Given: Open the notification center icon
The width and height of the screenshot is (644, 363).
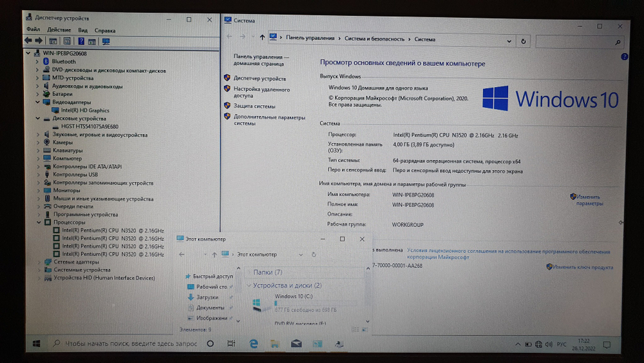Looking at the screenshot, I should click(x=607, y=345).
